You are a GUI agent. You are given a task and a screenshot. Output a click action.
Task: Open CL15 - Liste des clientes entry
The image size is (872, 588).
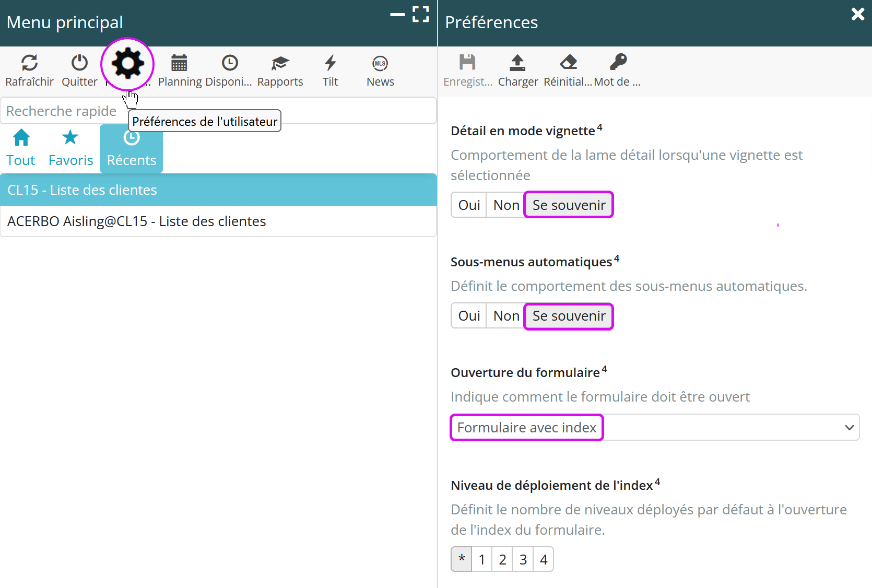point(218,190)
